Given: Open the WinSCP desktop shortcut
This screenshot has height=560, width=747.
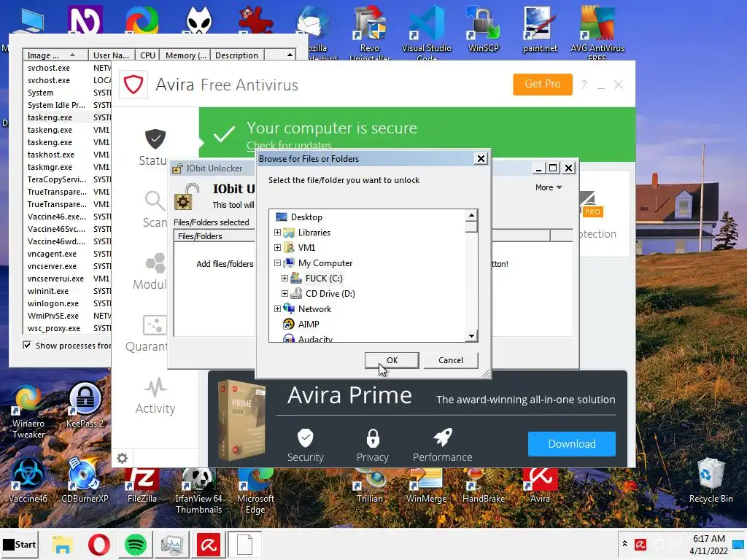Looking at the screenshot, I should click(483, 28).
